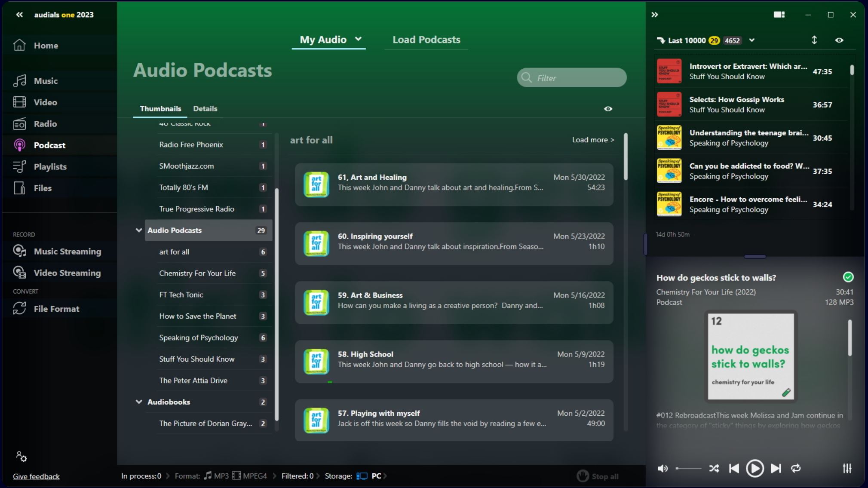Open the Home section icon
This screenshot has width=868, height=488.
19,45
